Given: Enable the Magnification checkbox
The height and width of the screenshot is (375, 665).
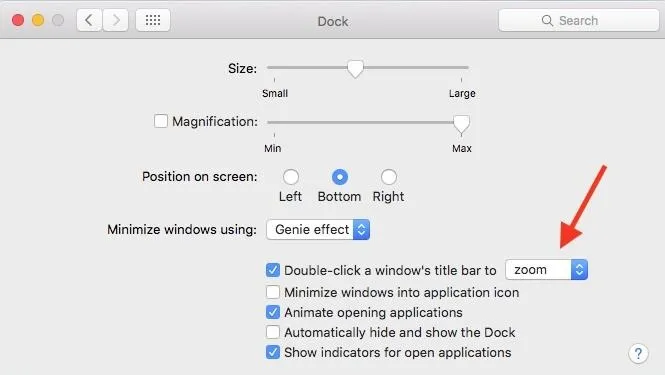Looking at the screenshot, I should [161, 121].
